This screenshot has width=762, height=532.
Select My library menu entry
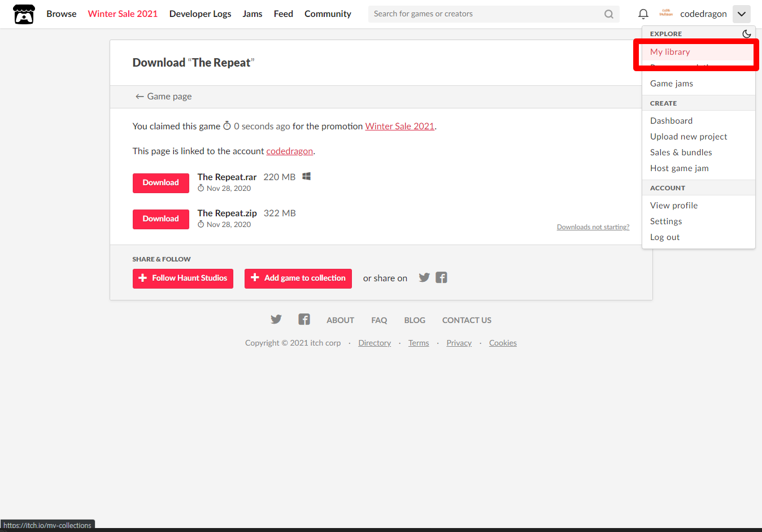(699, 52)
